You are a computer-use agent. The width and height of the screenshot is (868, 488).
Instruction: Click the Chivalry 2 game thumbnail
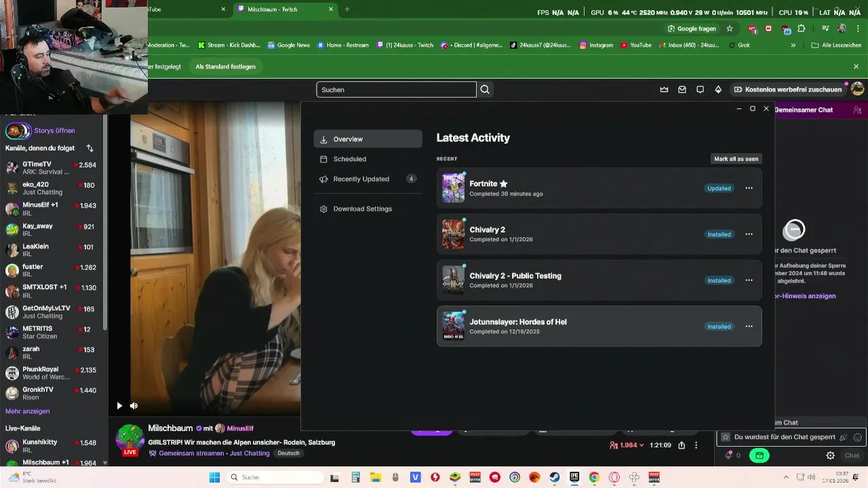tap(454, 235)
